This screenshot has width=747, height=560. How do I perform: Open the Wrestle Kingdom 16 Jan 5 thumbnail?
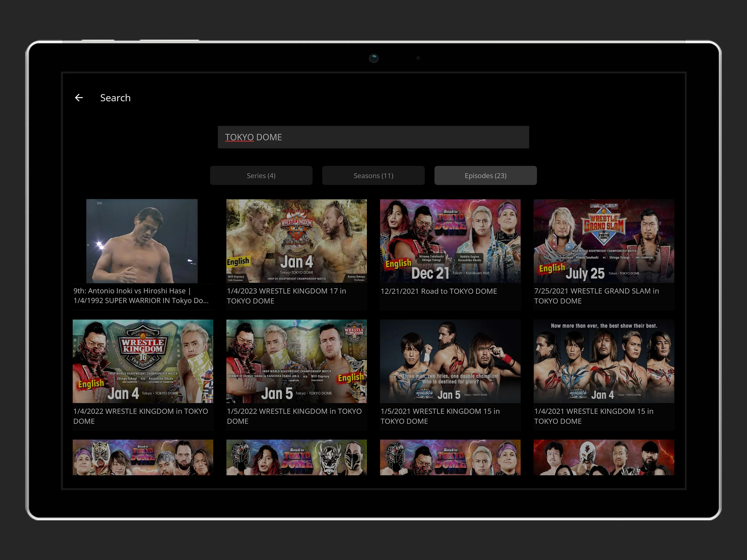pos(296,361)
